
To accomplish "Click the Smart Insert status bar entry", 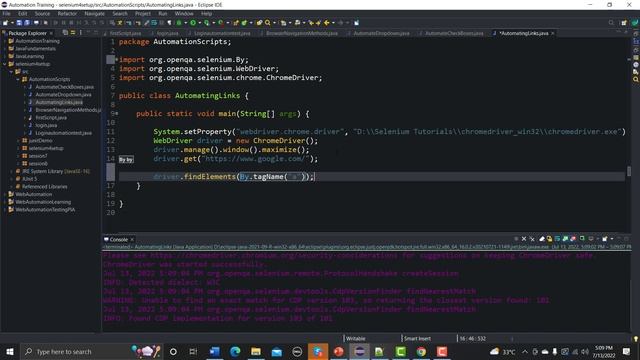I will (x=417, y=338).
